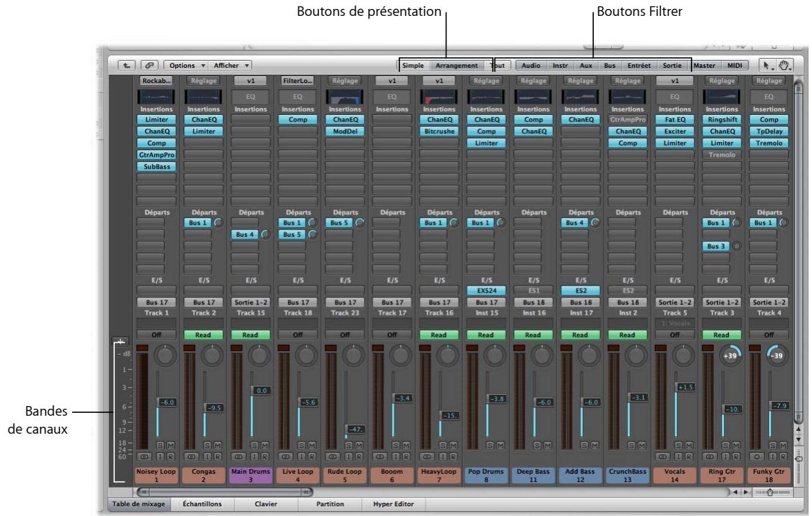Solo the Congas channel
The width and height of the screenshot is (812, 516).
[207, 445]
